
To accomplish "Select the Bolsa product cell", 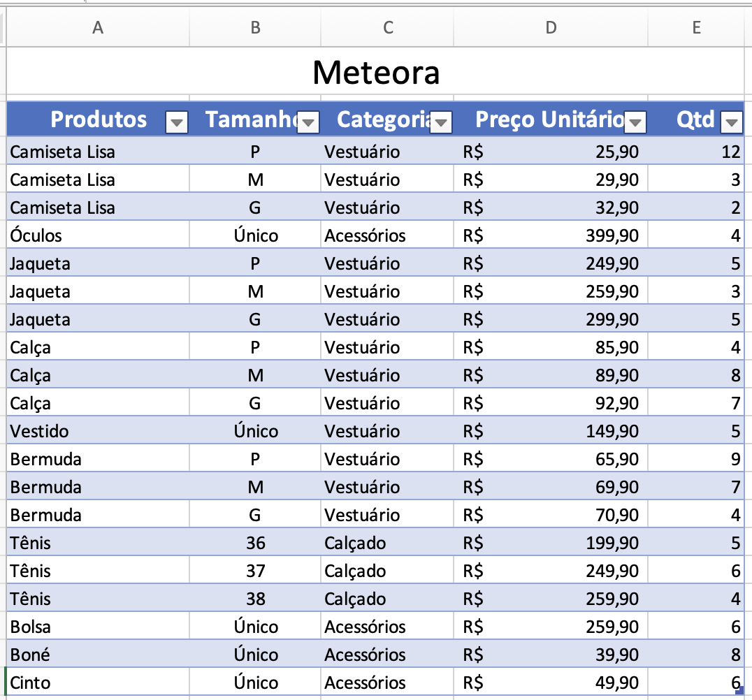I will [x=98, y=627].
